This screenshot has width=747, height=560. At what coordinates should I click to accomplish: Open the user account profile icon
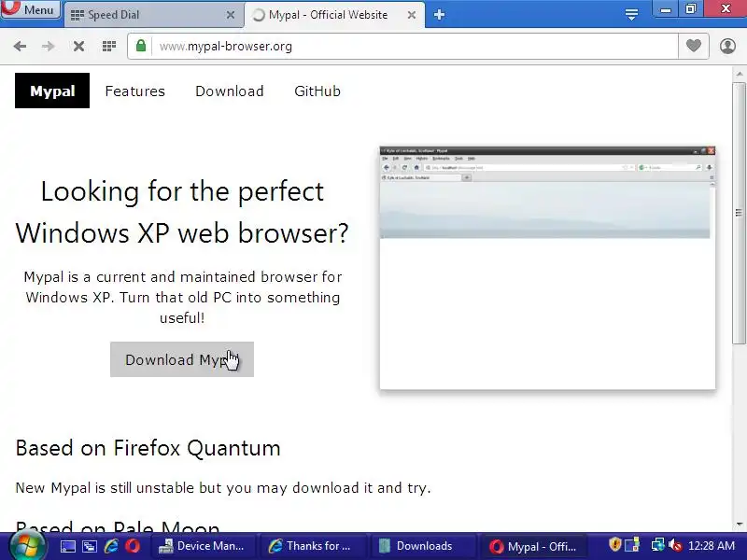(727, 46)
